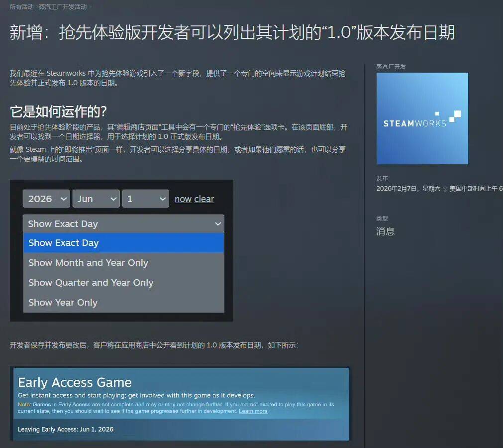503x448 pixels.
Task: Click the Steamworks logo image
Action: (422, 118)
